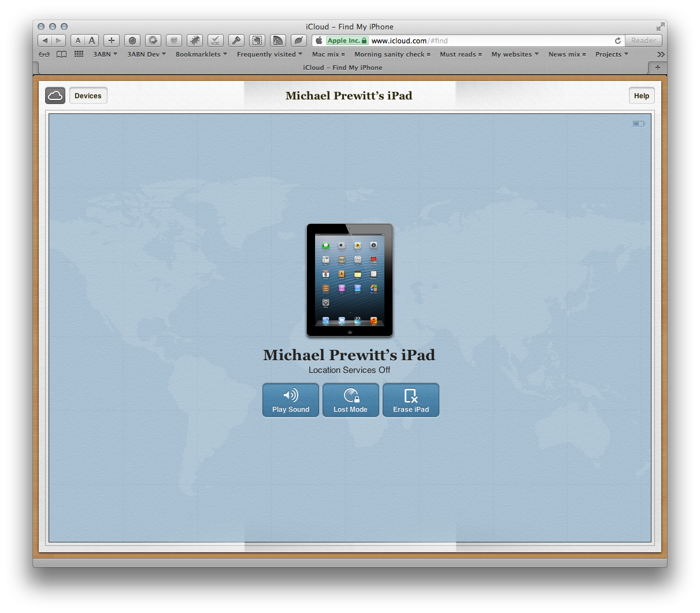Screen dimensions: 700x613
Task: Click the bug icon toolbar button
Action: (x=195, y=40)
